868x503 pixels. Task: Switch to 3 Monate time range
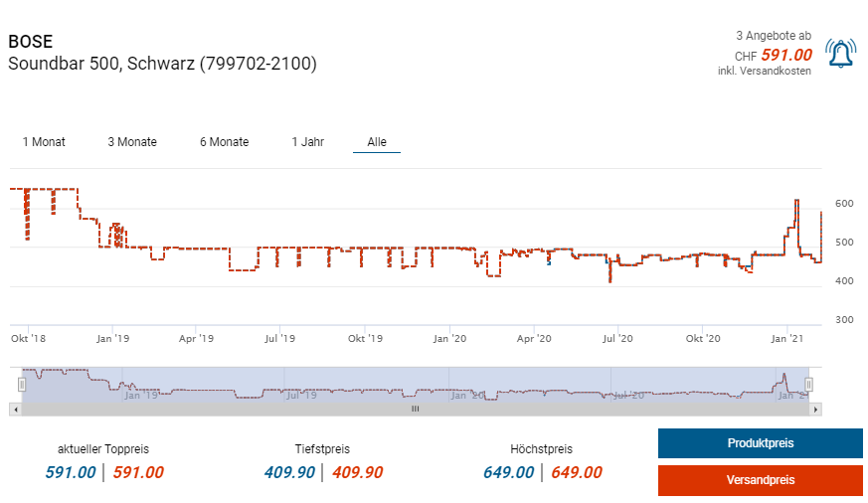(x=132, y=142)
